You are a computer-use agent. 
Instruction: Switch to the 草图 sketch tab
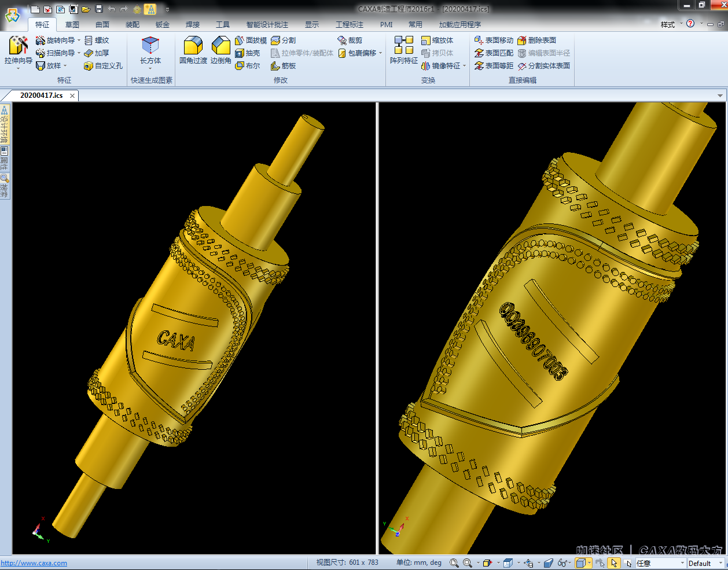[x=72, y=25]
